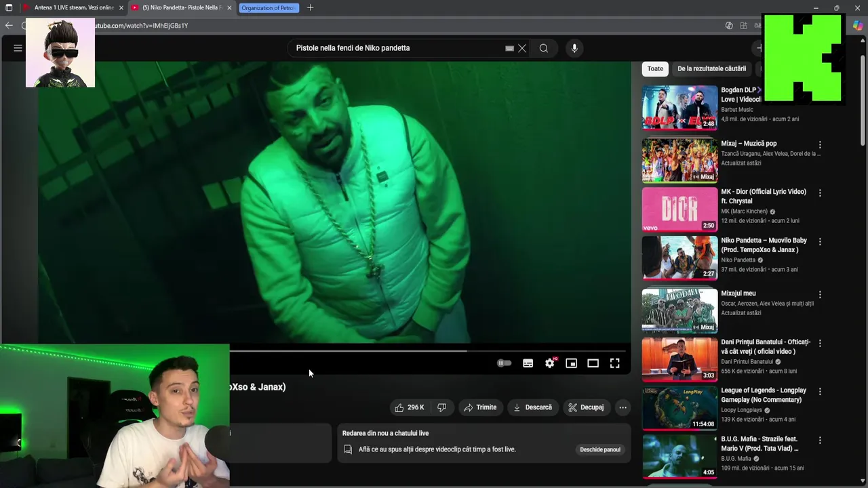Click the 296 K like count text

tap(416, 407)
